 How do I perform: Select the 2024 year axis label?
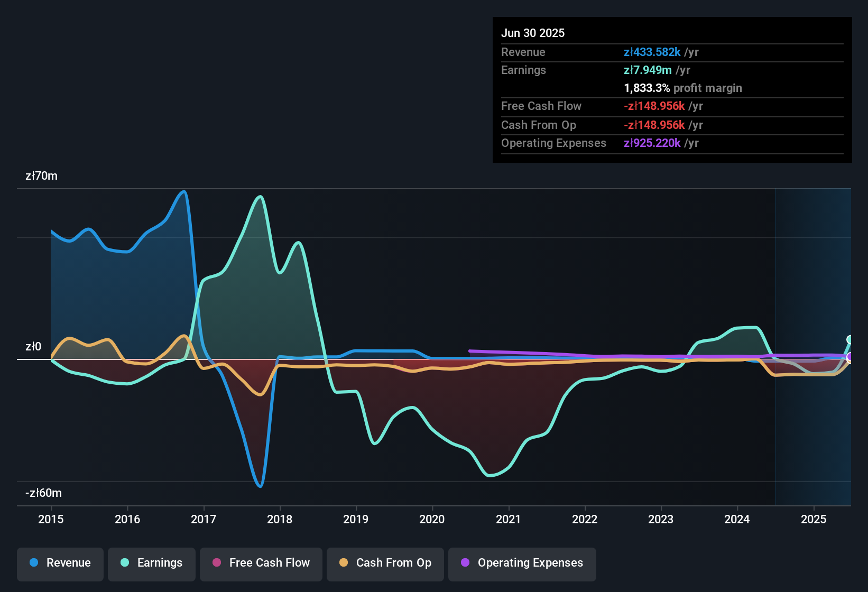[738, 520]
